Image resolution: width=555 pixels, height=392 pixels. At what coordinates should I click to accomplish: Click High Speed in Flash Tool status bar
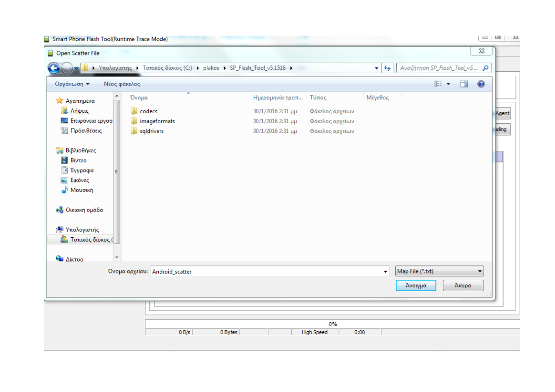tap(315, 332)
